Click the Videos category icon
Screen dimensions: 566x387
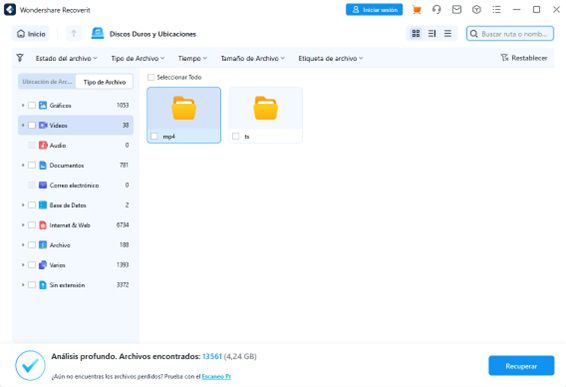click(43, 125)
